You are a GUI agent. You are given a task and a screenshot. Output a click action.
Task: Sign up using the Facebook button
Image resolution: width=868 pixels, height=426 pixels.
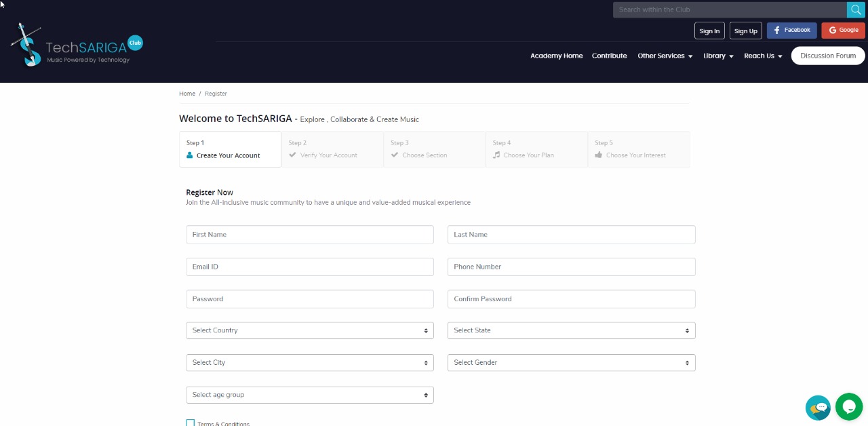click(791, 31)
